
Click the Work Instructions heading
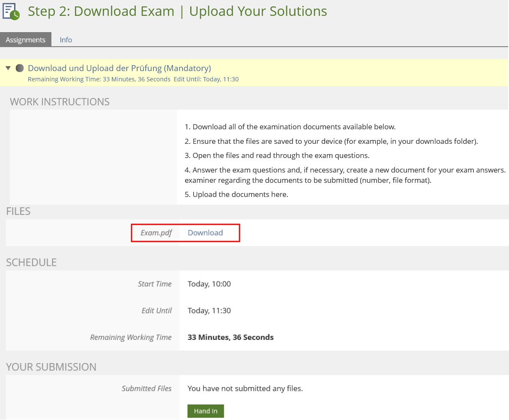tap(60, 102)
